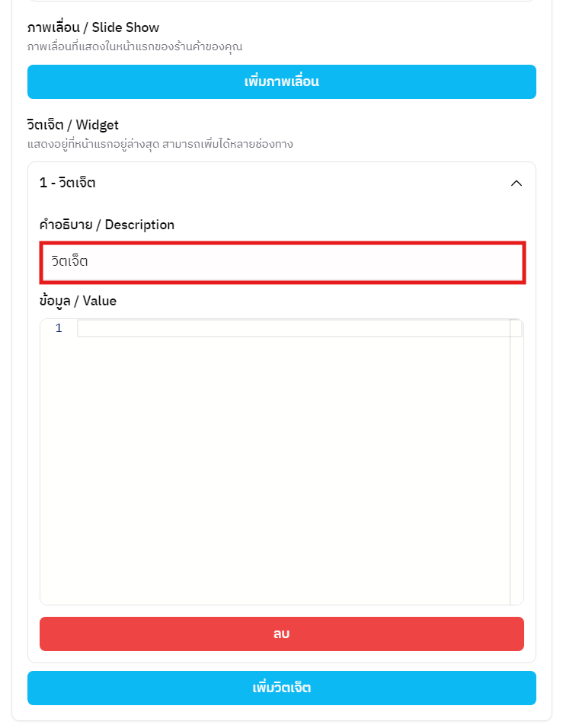Viewport: 563px width, 728px height.
Task: Click the 'วิดเจ็ต / Widget' section heading
Action: [73, 125]
